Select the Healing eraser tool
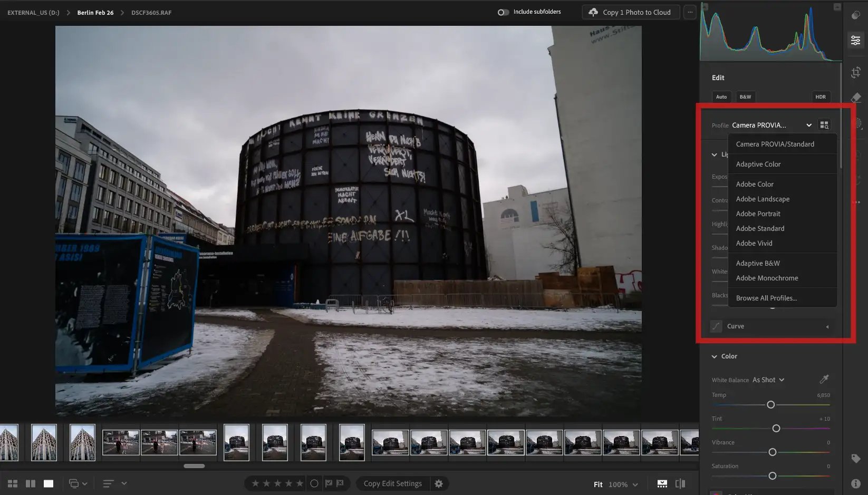The width and height of the screenshot is (868, 495). click(x=855, y=98)
